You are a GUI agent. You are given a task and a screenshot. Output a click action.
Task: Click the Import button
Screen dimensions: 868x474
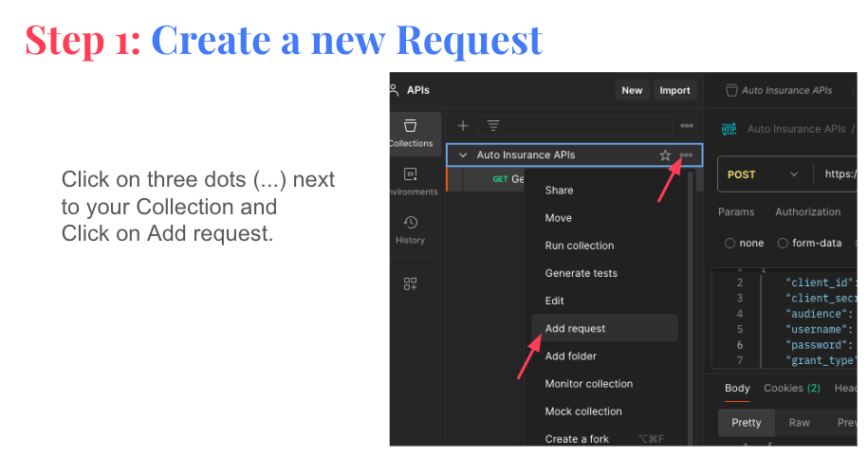click(x=674, y=90)
